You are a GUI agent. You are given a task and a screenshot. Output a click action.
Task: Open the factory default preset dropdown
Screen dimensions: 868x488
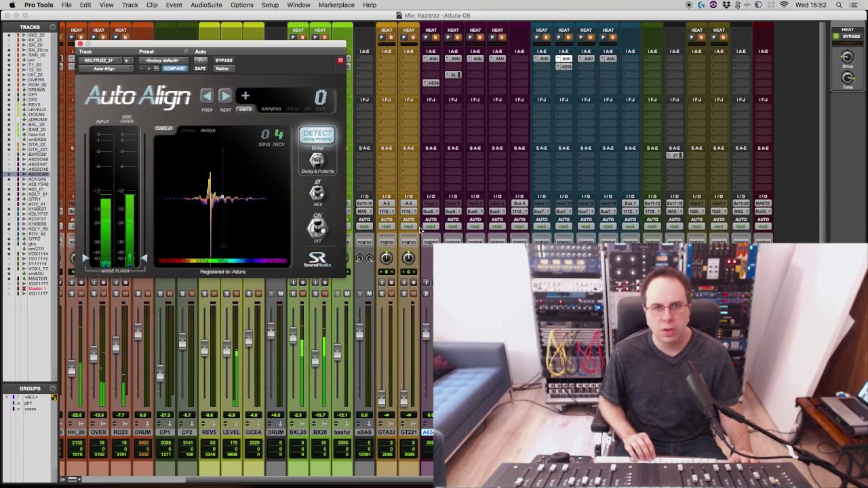tap(162, 60)
